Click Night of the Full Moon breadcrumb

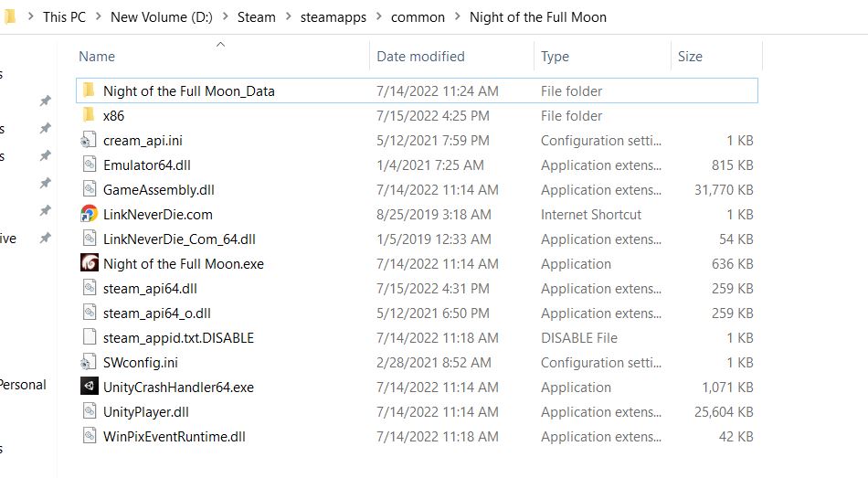pyautogui.click(x=538, y=17)
